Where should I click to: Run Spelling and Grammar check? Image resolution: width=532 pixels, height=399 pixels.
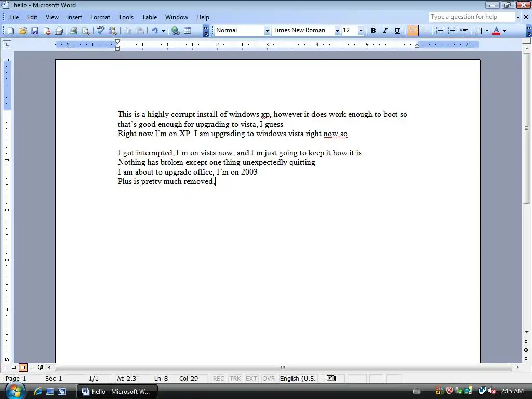[100, 31]
